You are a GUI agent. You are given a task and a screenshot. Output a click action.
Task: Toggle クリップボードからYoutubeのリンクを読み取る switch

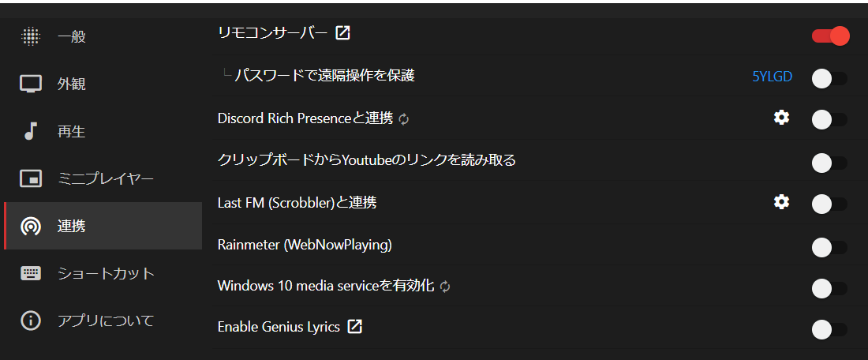click(829, 162)
